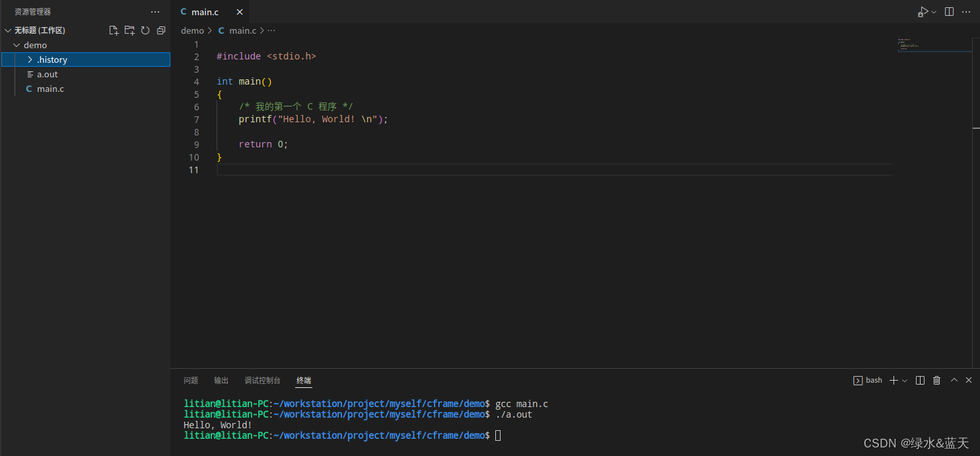The height and width of the screenshot is (456, 980).
Task: Click the Chinese comment on line 6
Action: pyautogui.click(x=296, y=107)
